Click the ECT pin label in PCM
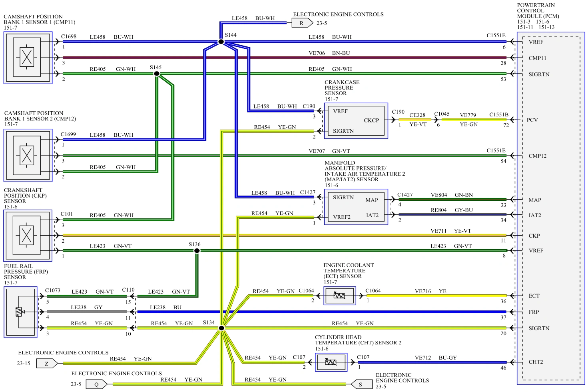The width and height of the screenshot is (588, 392). point(534,296)
